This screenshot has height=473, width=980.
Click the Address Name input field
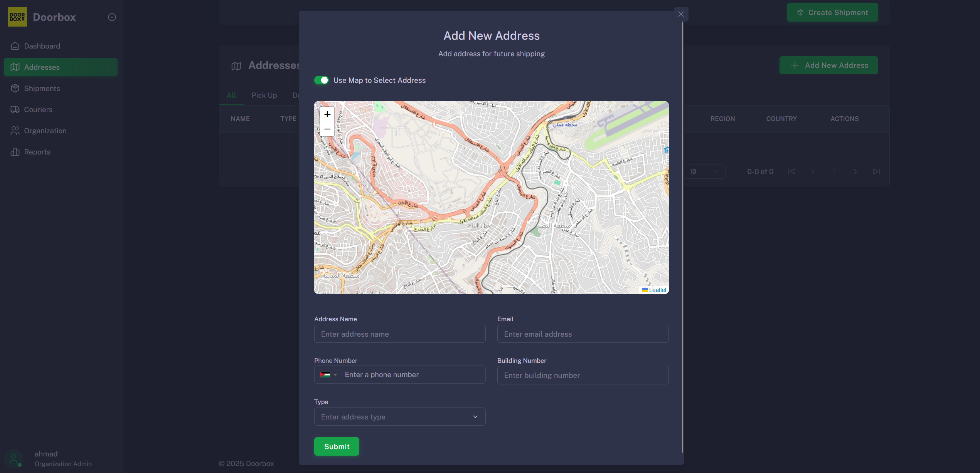point(399,334)
